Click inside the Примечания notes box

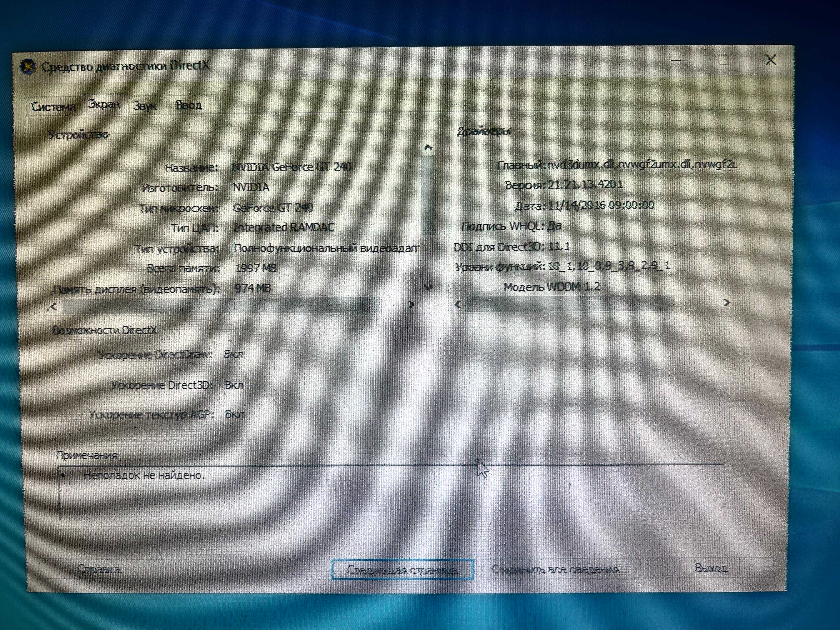(380, 494)
